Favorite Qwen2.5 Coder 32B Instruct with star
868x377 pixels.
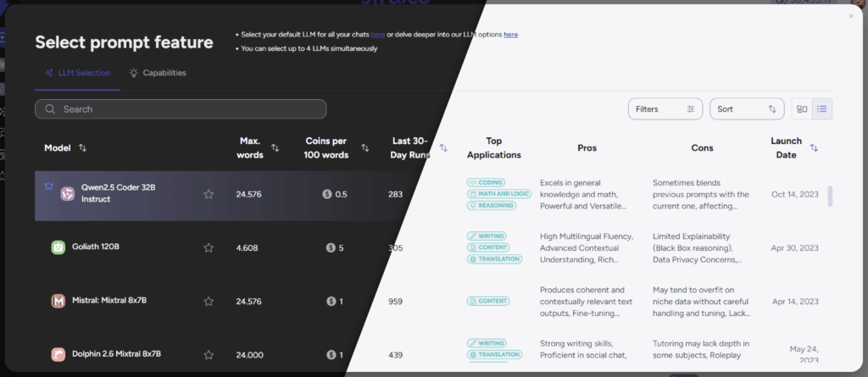pos(209,194)
